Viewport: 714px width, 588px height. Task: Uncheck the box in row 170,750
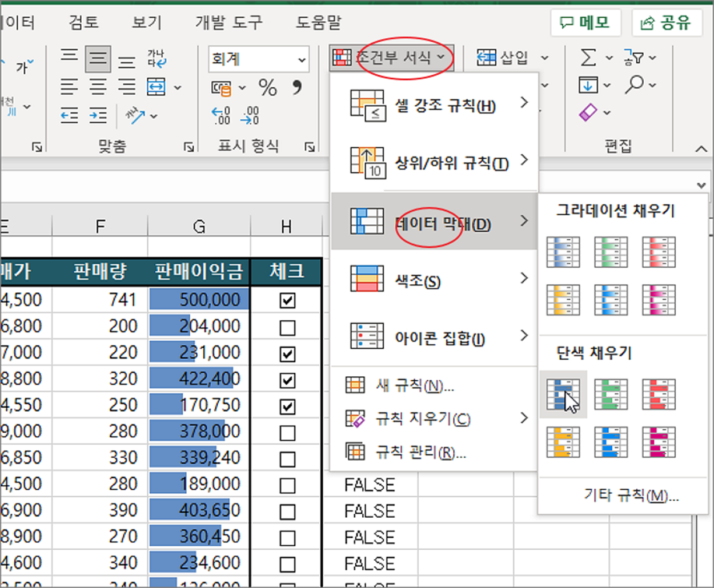287,406
